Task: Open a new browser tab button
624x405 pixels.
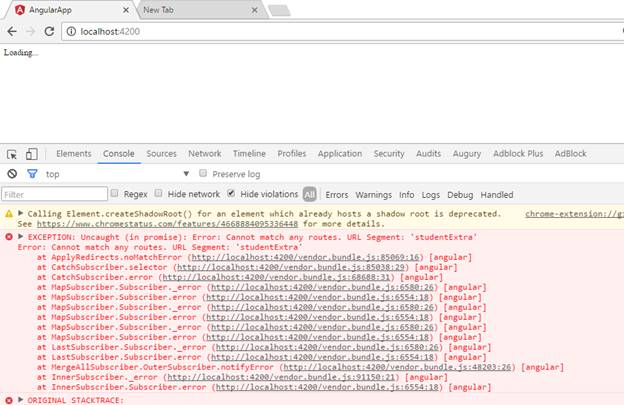Action: [279, 10]
